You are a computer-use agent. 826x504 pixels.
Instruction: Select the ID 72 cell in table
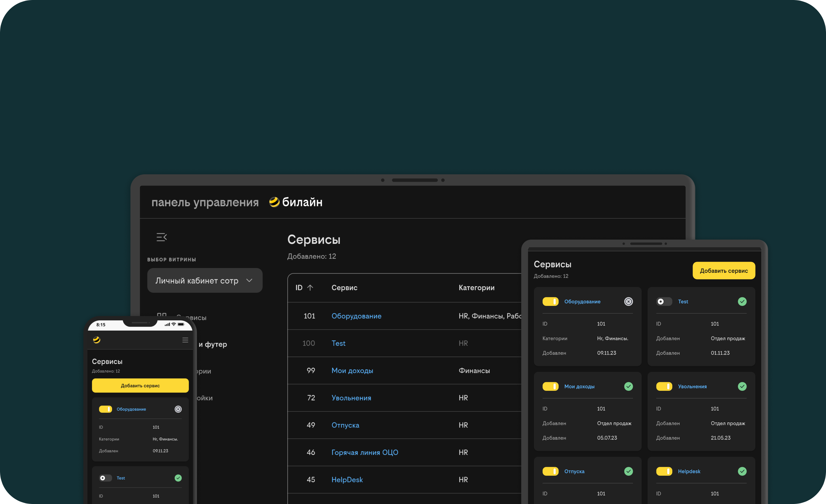point(311,398)
